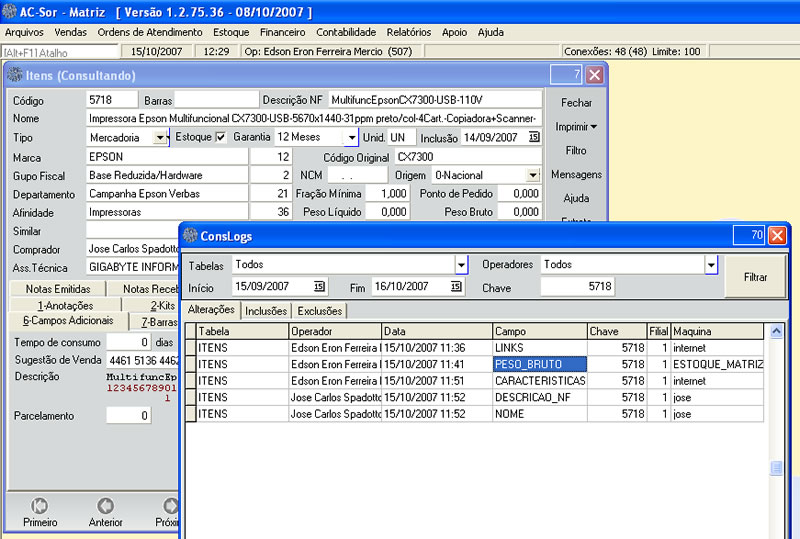
Task: Click the Código Original field CX7300
Action: coord(468,157)
